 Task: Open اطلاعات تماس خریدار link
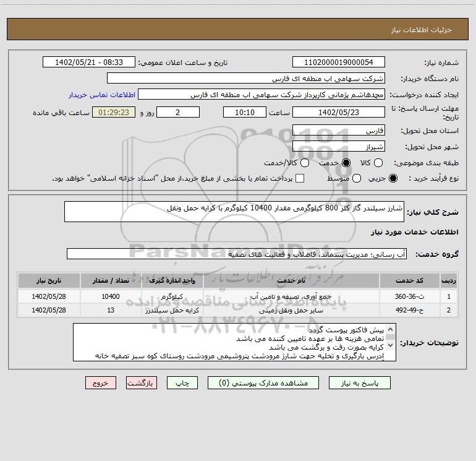tap(102, 95)
